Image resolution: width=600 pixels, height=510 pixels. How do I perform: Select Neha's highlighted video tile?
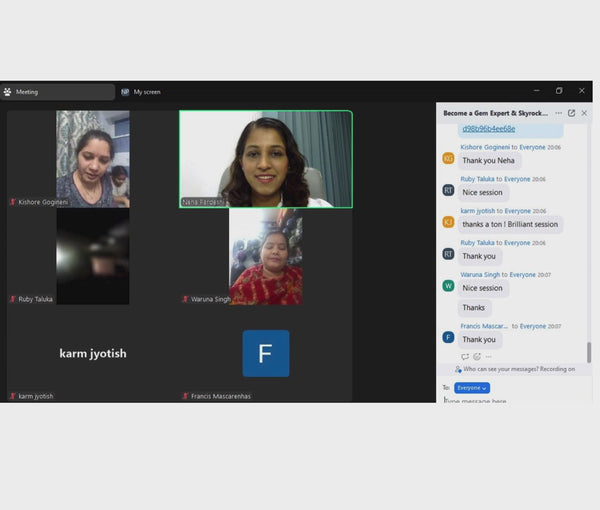266,159
